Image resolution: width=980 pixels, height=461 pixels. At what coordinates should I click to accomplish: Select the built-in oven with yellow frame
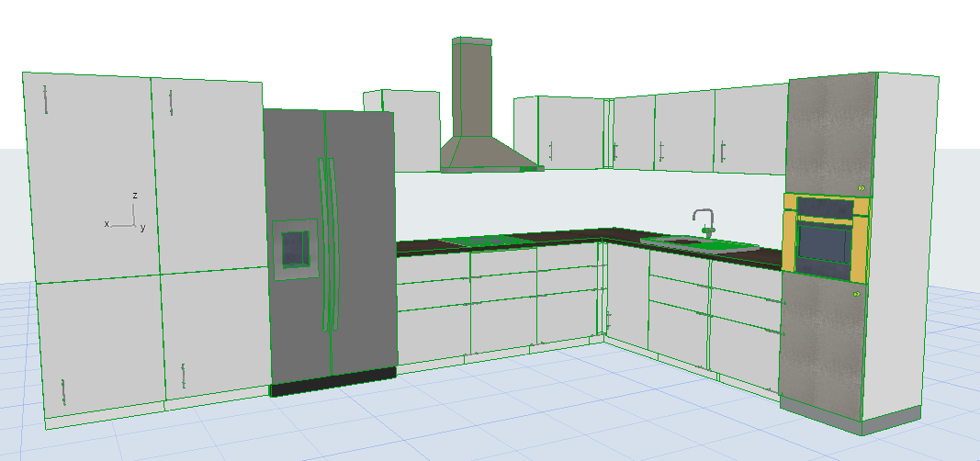(x=824, y=237)
